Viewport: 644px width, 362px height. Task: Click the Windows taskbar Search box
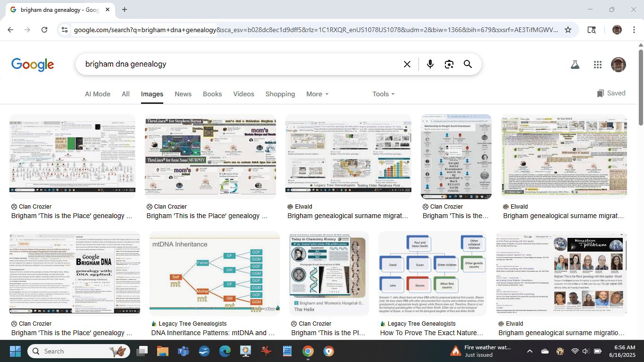[78, 351]
